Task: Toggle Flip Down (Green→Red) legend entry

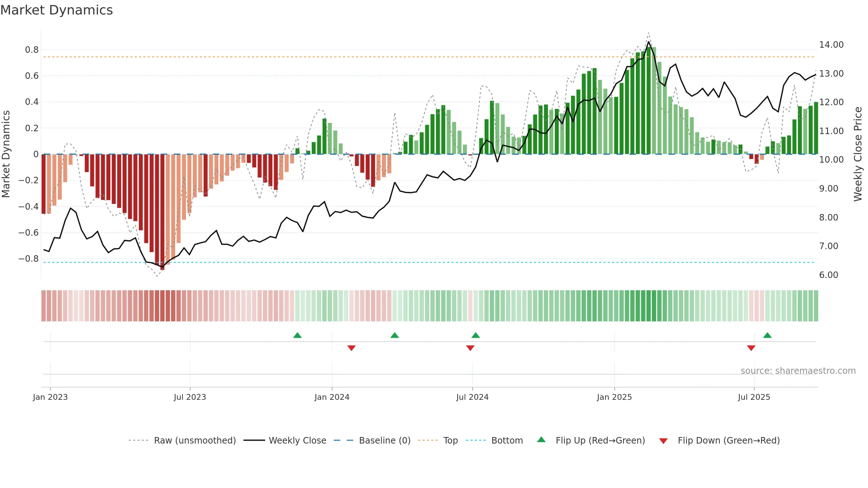Action: click(719, 440)
